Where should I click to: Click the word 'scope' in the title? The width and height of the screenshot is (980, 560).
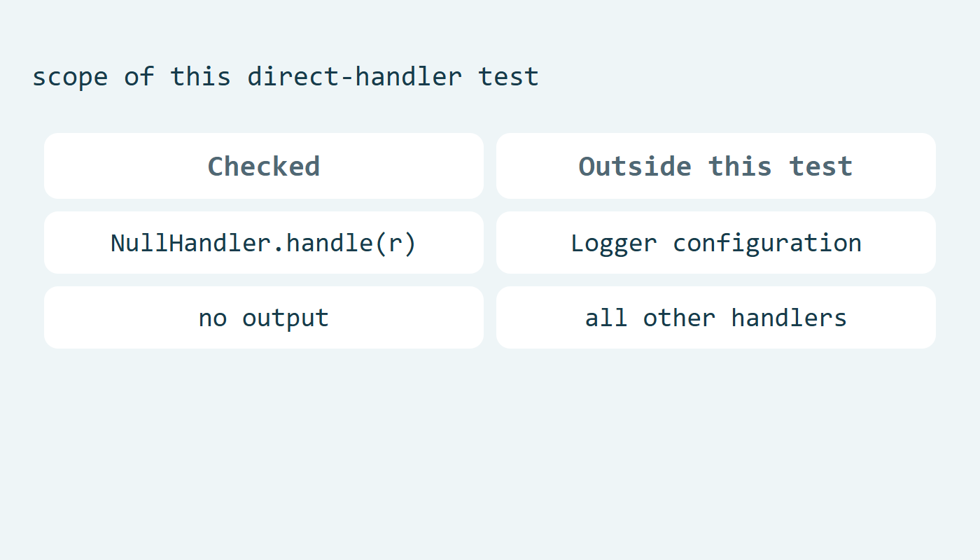tap(70, 77)
